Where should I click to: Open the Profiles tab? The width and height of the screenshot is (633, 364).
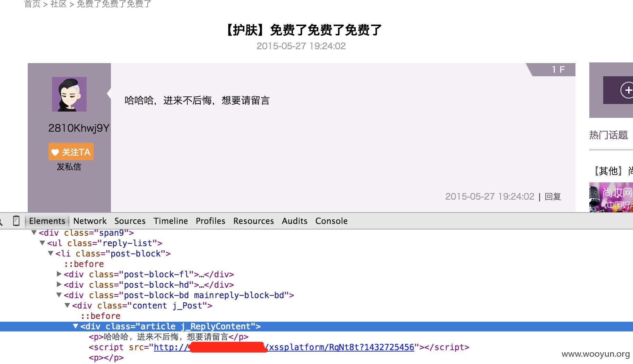210,221
